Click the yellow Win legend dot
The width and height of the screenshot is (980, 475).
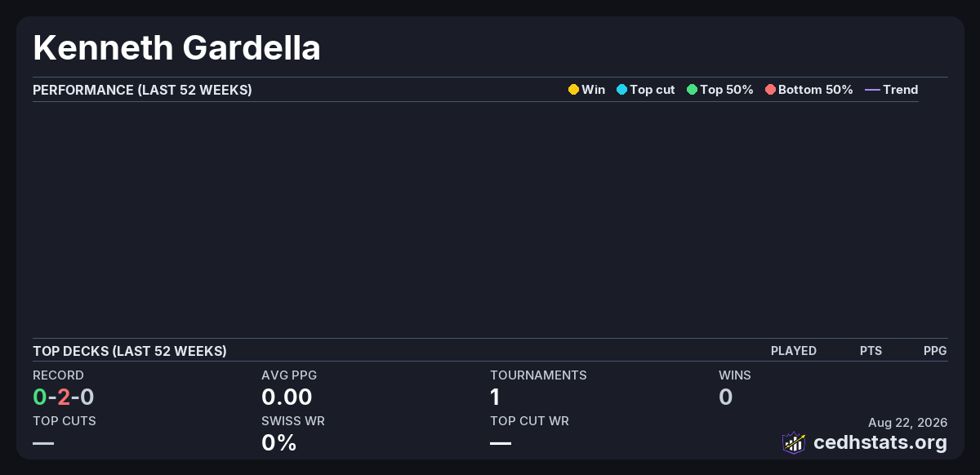573,90
